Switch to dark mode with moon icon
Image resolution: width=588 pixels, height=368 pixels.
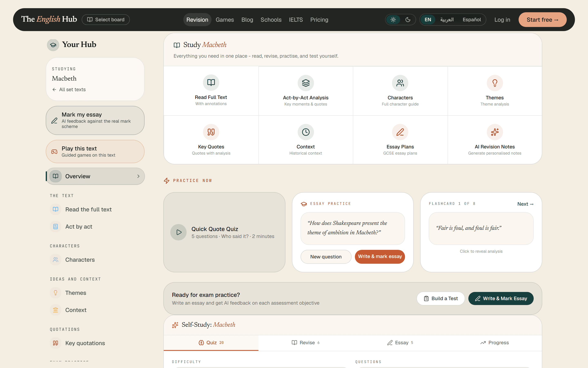click(408, 20)
